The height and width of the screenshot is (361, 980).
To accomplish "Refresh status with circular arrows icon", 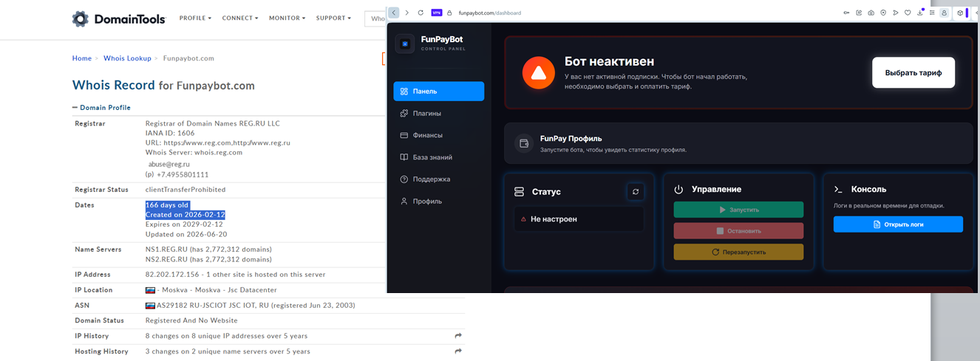I will pos(635,191).
